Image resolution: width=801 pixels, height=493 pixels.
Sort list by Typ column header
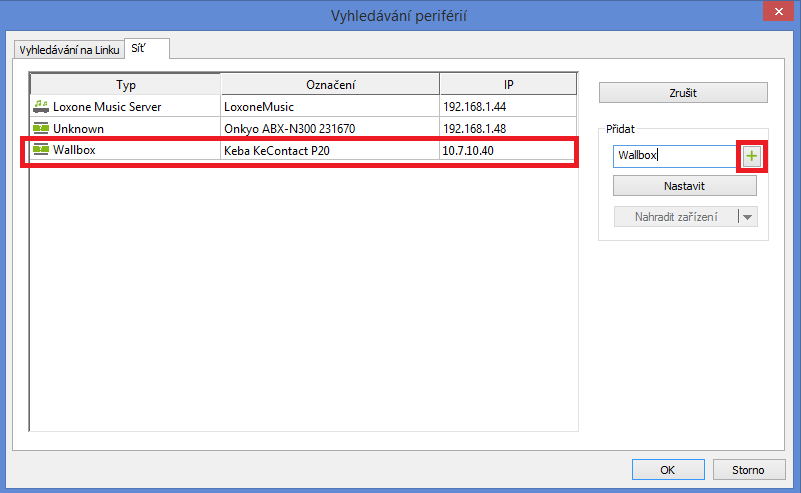[x=125, y=84]
